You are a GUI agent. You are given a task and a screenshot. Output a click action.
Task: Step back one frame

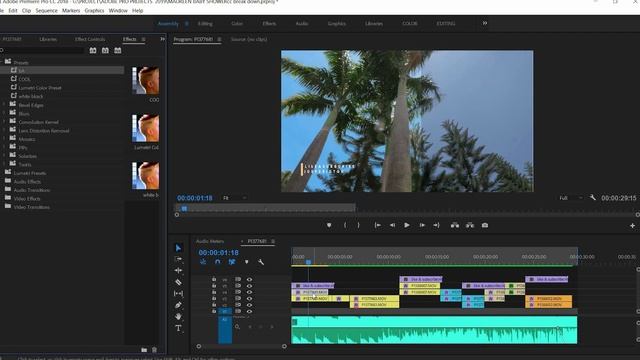point(392,225)
